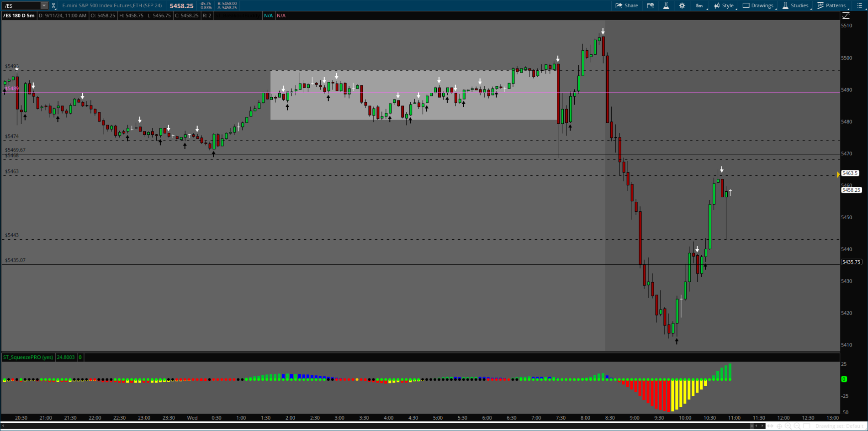
Task: Click the last price 5458.25 in header
Action: 181,6
